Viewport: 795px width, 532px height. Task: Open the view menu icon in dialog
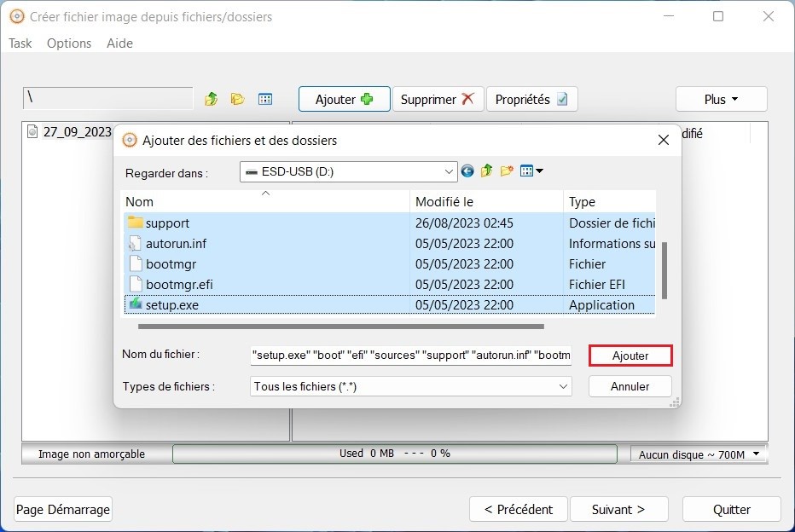[x=531, y=171]
